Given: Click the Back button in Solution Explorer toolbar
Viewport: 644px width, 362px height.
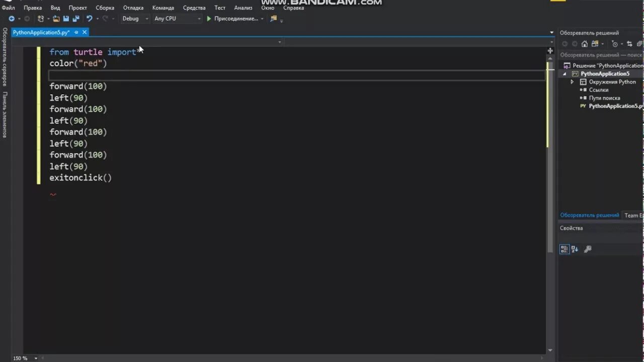Looking at the screenshot, I should click(x=565, y=44).
